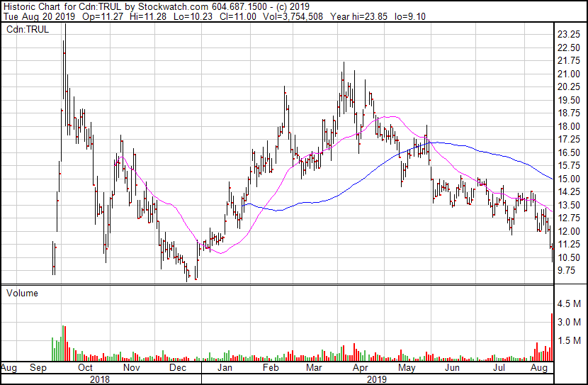Select the 18.75 price axis label
Image resolution: width=588 pixels, height=385 pixels.
click(569, 113)
